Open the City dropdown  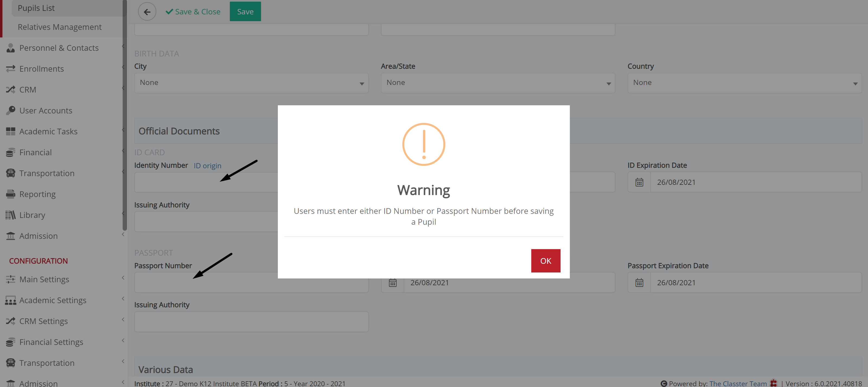[251, 83]
